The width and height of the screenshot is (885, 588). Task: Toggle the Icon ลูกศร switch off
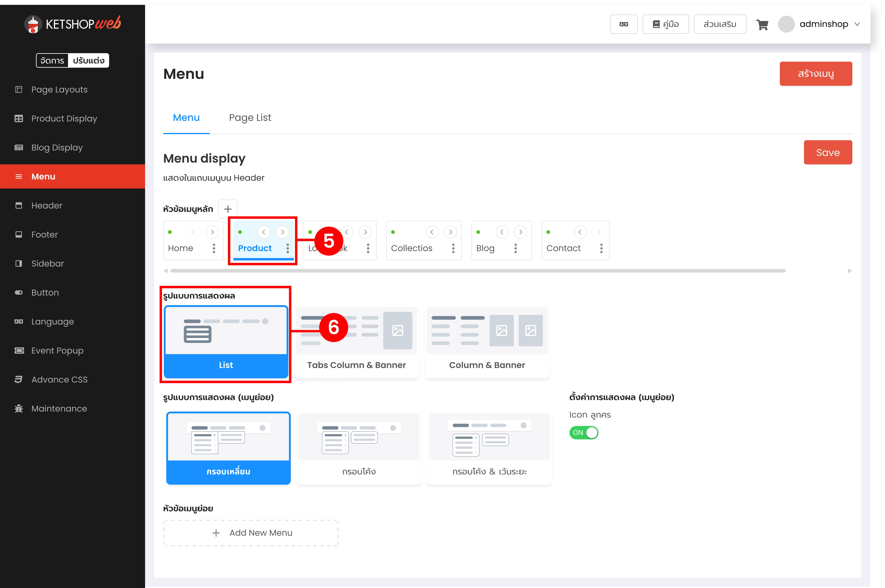tap(584, 433)
